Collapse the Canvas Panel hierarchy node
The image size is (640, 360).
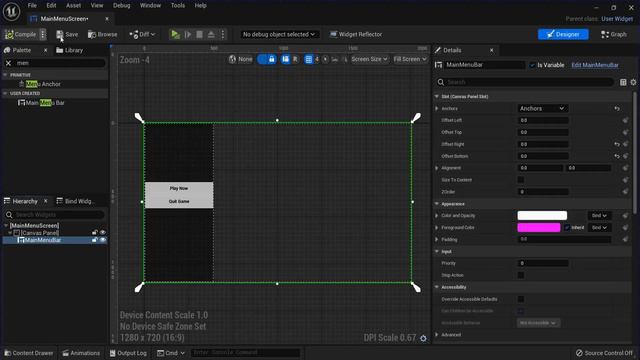tap(10, 233)
